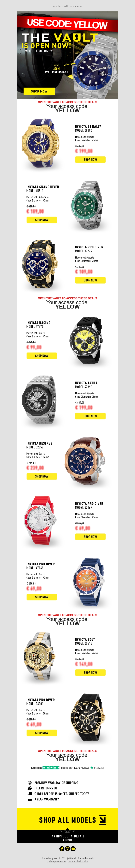Click the globe icon for worldwide shipping
135x868 pixels.
point(30,782)
